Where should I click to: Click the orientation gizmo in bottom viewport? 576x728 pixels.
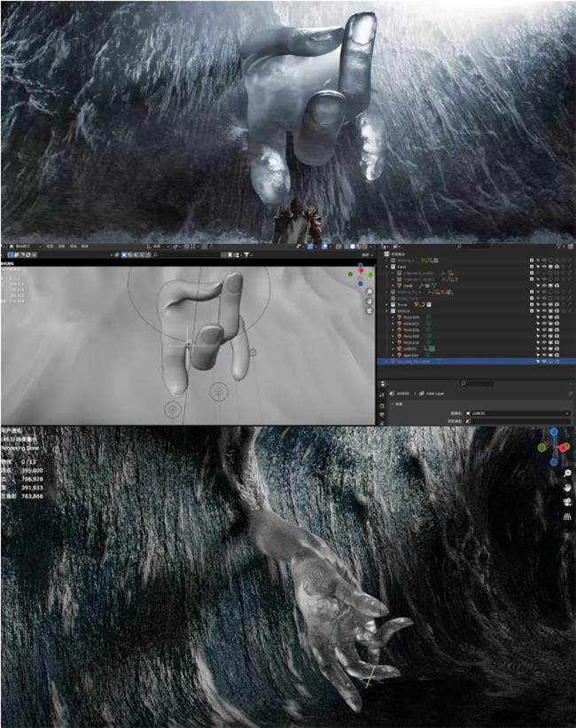click(x=552, y=447)
